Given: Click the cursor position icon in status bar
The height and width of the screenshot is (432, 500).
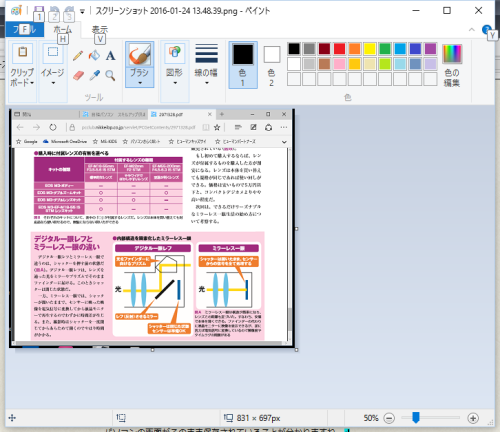Looking at the screenshot, I should [x=12, y=418].
